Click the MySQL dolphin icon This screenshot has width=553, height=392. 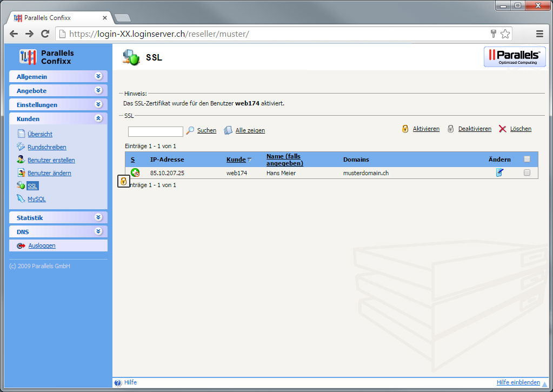pos(21,198)
